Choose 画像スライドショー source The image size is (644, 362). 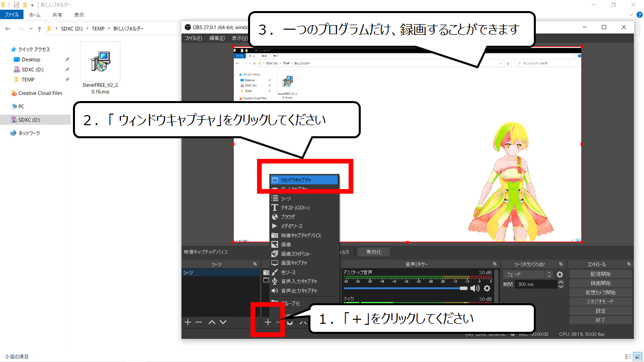point(304,254)
